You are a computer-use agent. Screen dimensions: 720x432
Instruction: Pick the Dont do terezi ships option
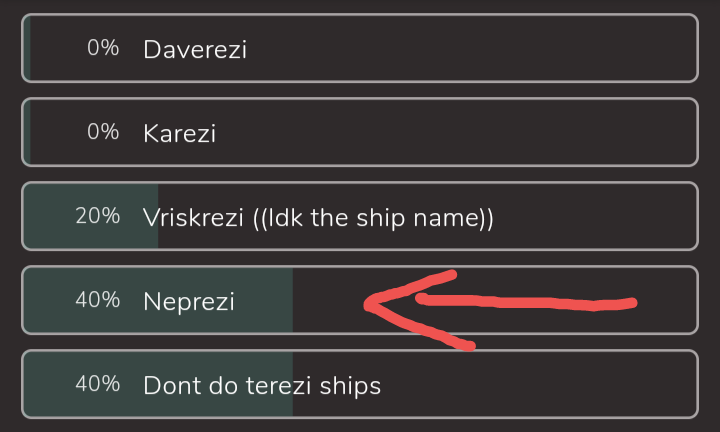pos(360,384)
